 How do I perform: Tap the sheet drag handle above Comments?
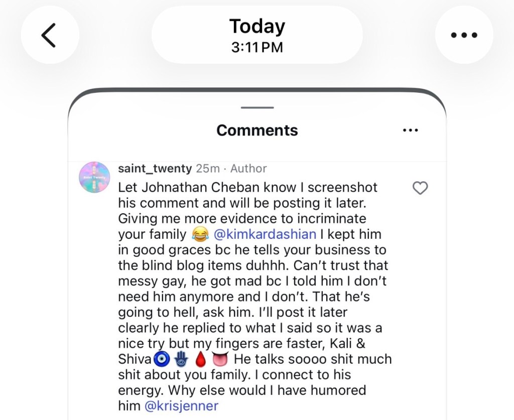pyautogui.click(x=257, y=107)
